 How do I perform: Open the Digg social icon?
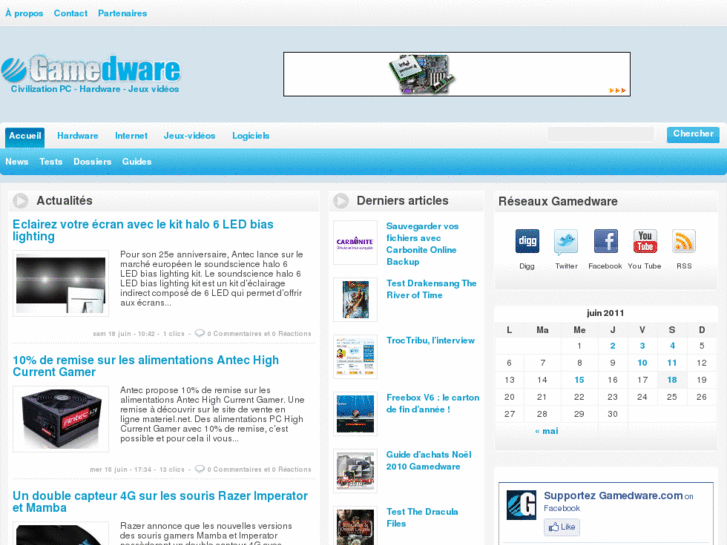[527, 241]
